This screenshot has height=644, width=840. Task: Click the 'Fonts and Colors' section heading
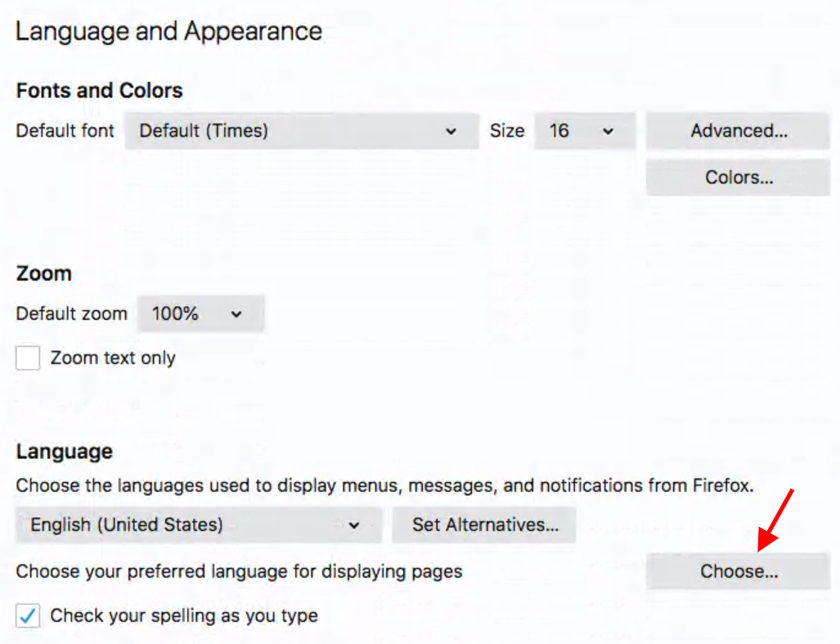(x=99, y=91)
